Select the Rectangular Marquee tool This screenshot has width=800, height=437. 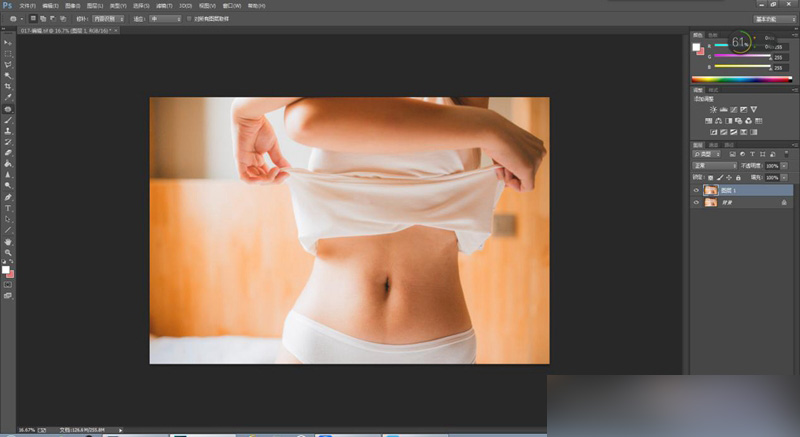8,54
